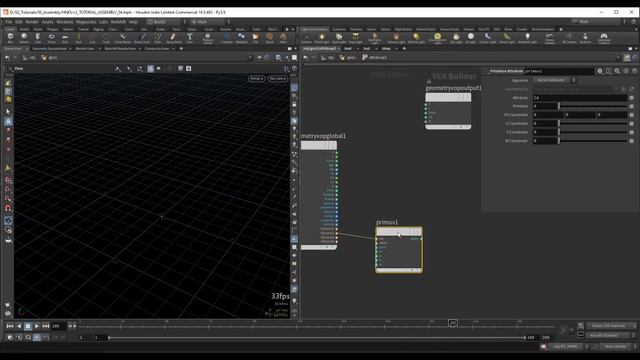
Task: Create a Camera from the shelf
Action: tap(306, 38)
